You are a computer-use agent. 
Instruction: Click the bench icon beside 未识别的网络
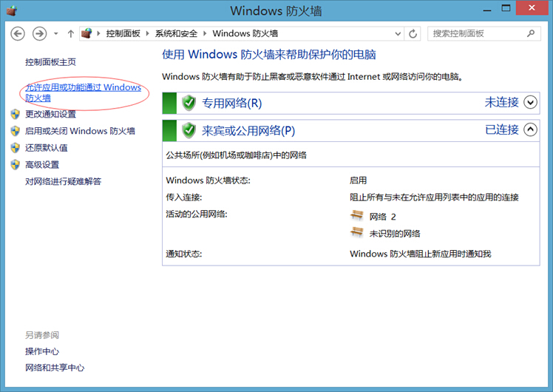(x=356, y=232)
